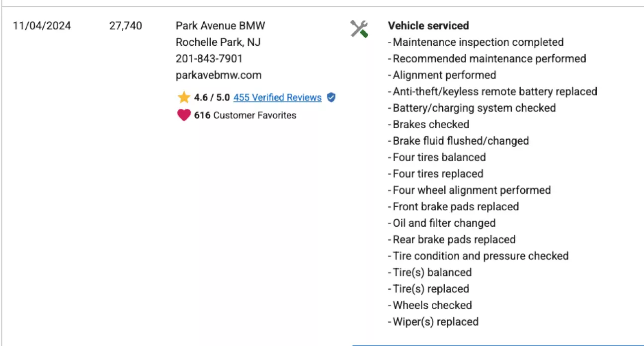Click the 616 Customer Favorites text
The image size is (644, 346).
pyautogui.click(x=245, y=115)
